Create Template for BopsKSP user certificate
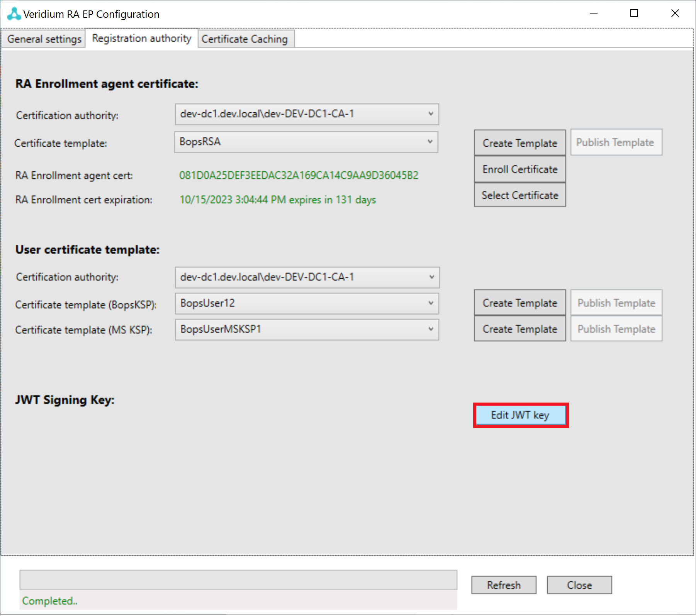The width and height of the screenshot is (696, 616). pos(519,303)
